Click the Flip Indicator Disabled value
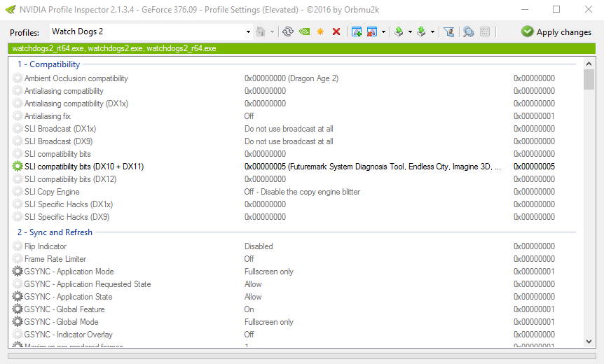Screen dimensions: 604x364 tap(259, 246)
